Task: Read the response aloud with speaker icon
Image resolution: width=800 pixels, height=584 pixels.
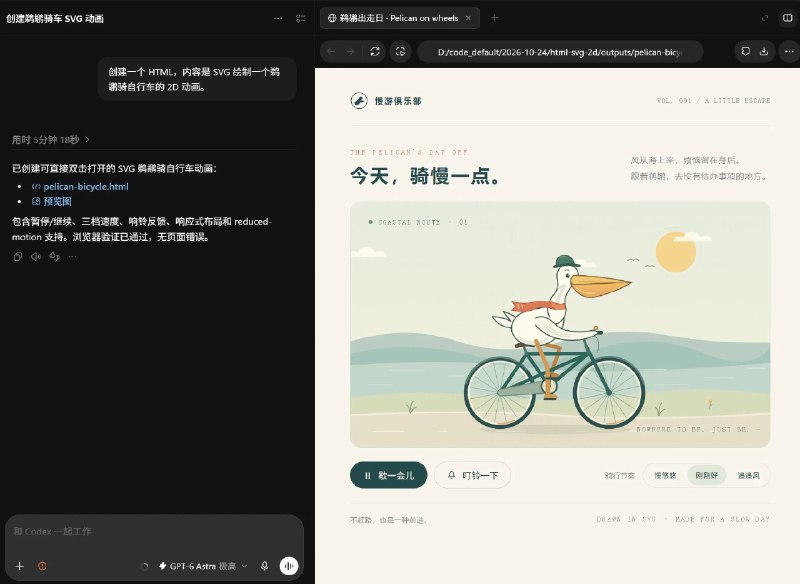Action: (x=36, y=257)
